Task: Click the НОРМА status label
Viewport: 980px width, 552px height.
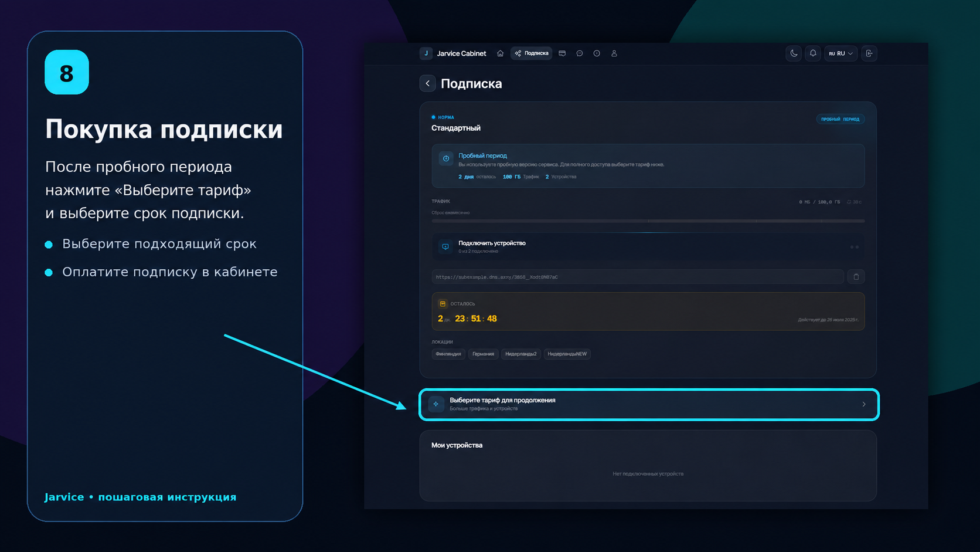Action: pos(445,117)
